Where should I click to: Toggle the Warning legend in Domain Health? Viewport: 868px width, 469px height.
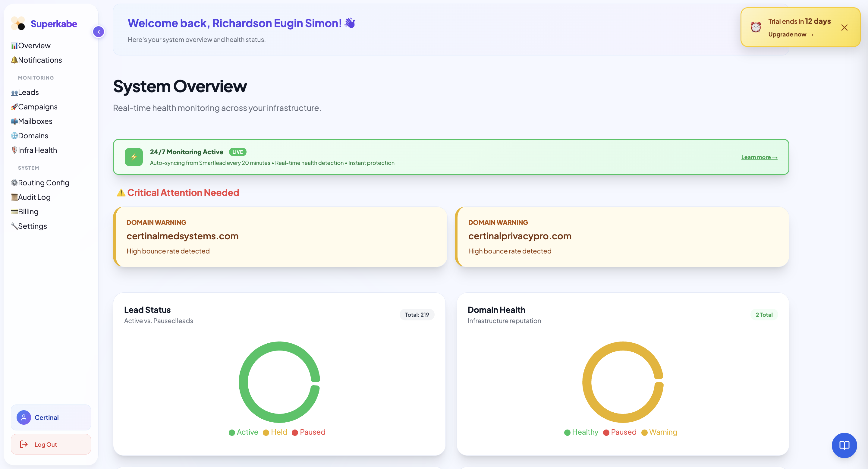[x=659, y=432]
